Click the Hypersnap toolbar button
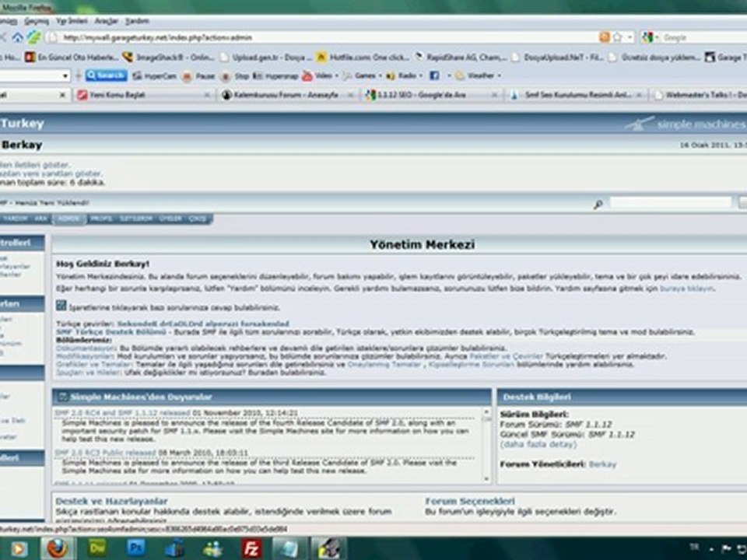This screenshot has width=747, height=560. [275, 75]
